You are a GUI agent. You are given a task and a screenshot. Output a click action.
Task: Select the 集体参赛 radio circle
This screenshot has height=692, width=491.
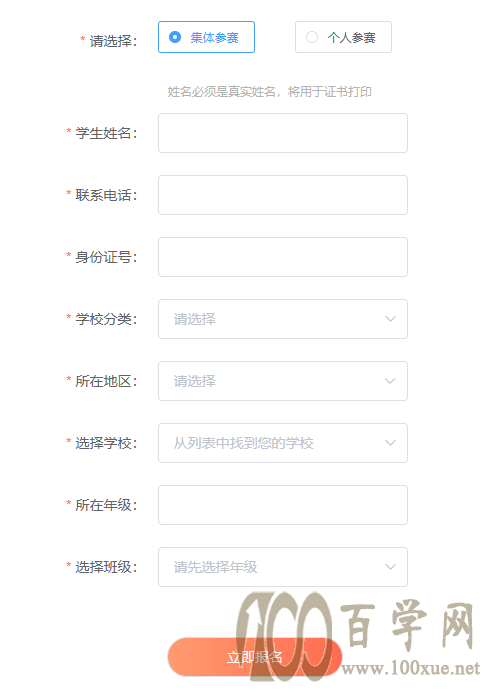175,37
